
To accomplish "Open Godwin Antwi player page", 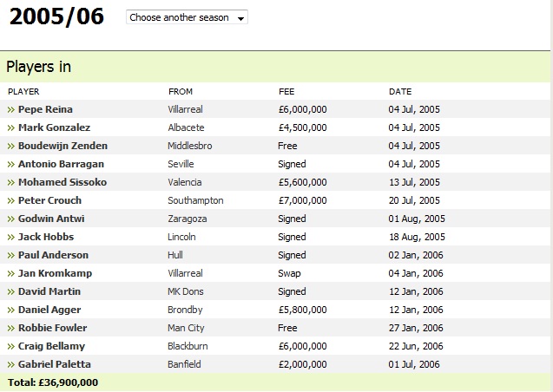I will click(x=51, y=219).
